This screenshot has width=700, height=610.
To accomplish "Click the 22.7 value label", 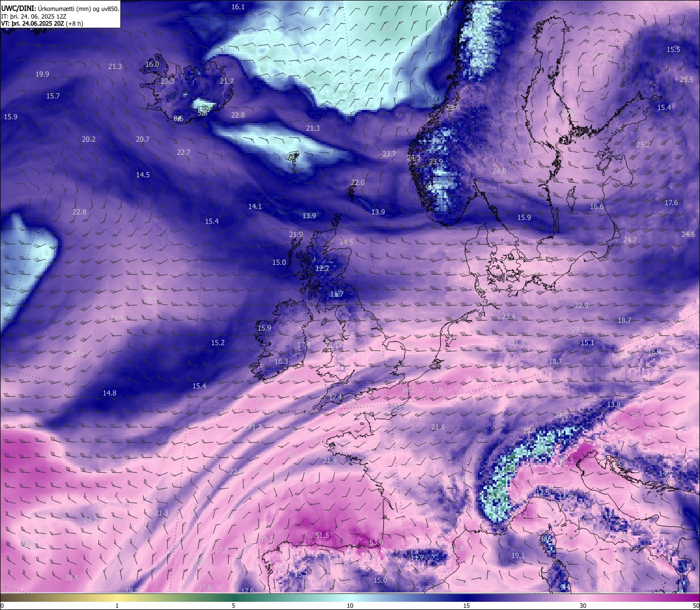I will [x=184, y=152].
